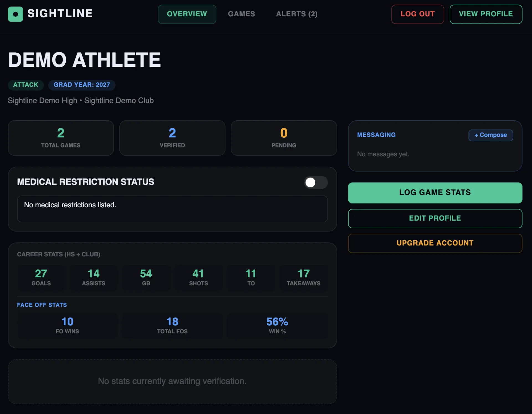Select the Total Games card
Viewport: 532px width, 414px height.
tap(61, 138)
